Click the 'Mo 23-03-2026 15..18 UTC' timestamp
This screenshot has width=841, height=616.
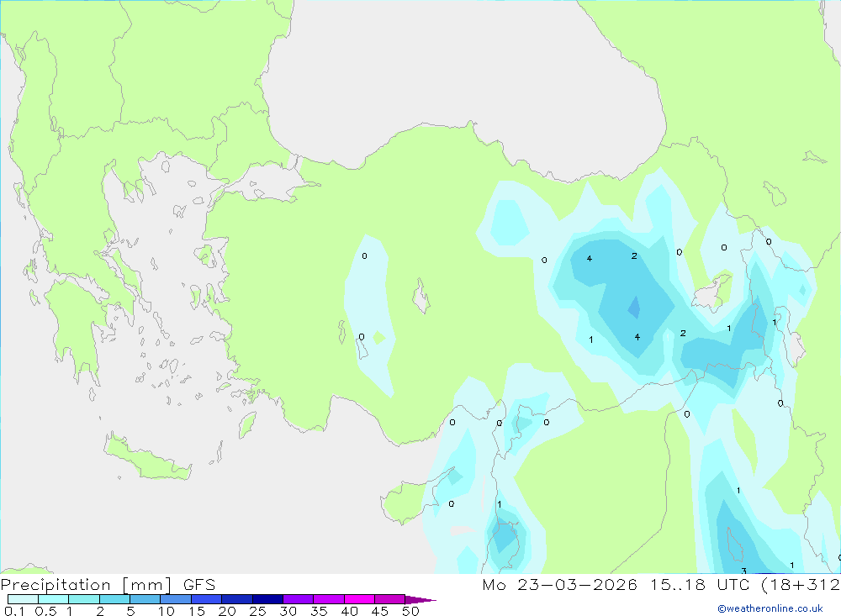616,585
